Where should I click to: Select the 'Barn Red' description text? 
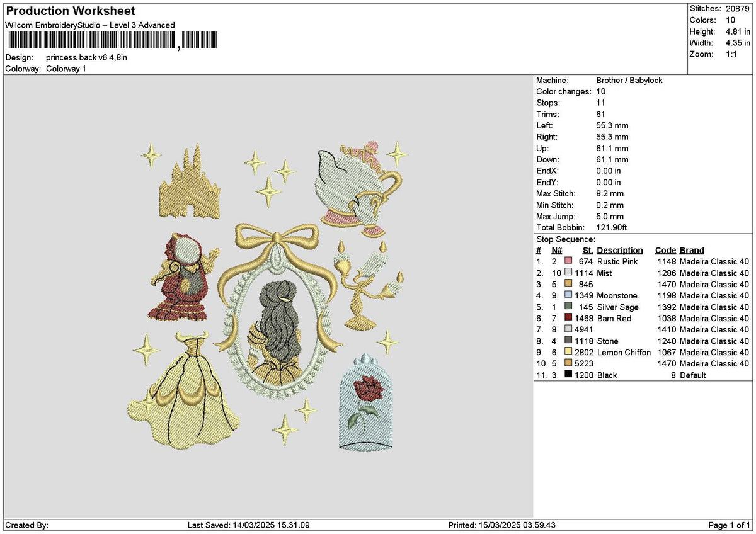(x=614, y=319)
